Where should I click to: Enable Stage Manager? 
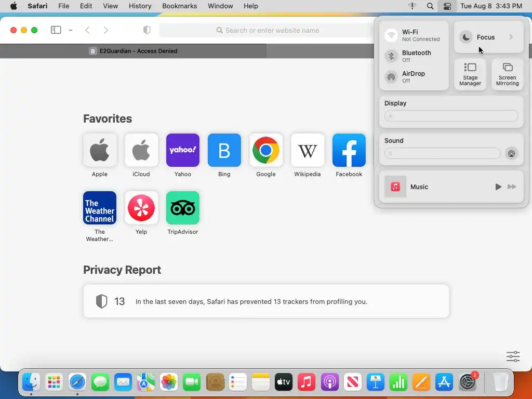(470, 74)
